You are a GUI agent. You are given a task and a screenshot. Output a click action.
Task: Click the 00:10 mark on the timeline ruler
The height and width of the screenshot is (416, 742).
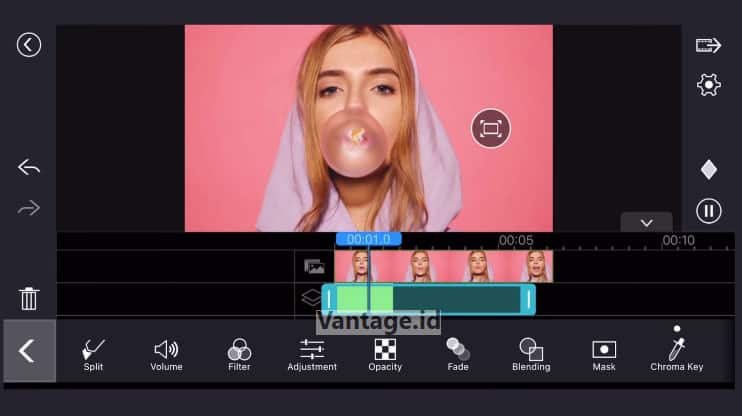point(678,240)
